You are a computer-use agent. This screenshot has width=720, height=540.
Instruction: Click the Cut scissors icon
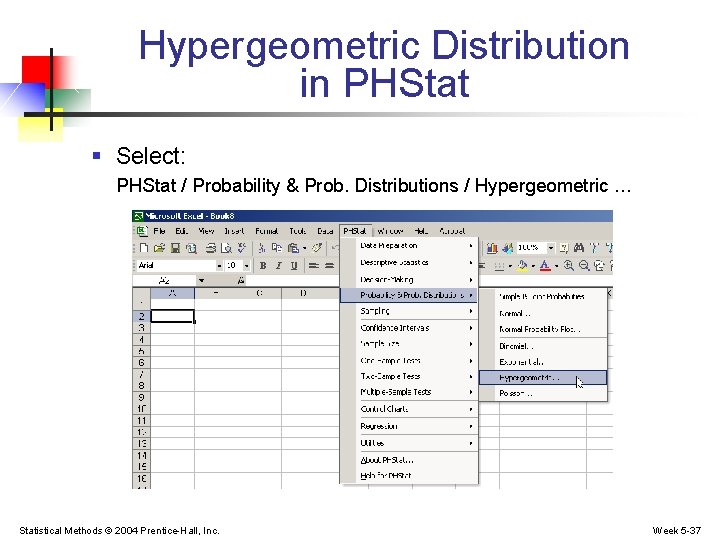click(x=262, y=248)
